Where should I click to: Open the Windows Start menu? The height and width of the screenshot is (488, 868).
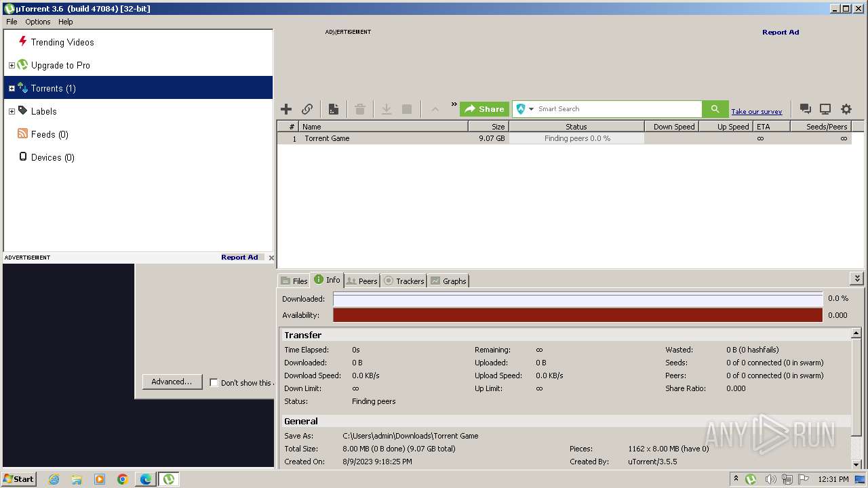click(19, 479)
